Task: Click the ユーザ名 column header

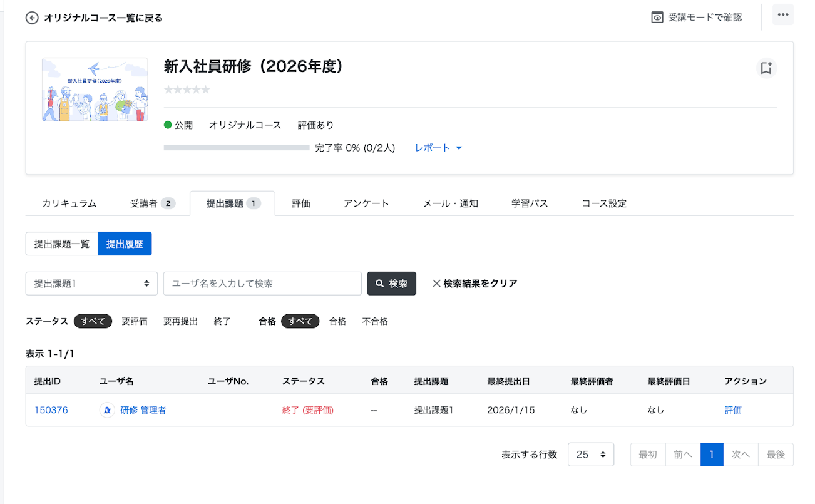Action: pos(116,381)
